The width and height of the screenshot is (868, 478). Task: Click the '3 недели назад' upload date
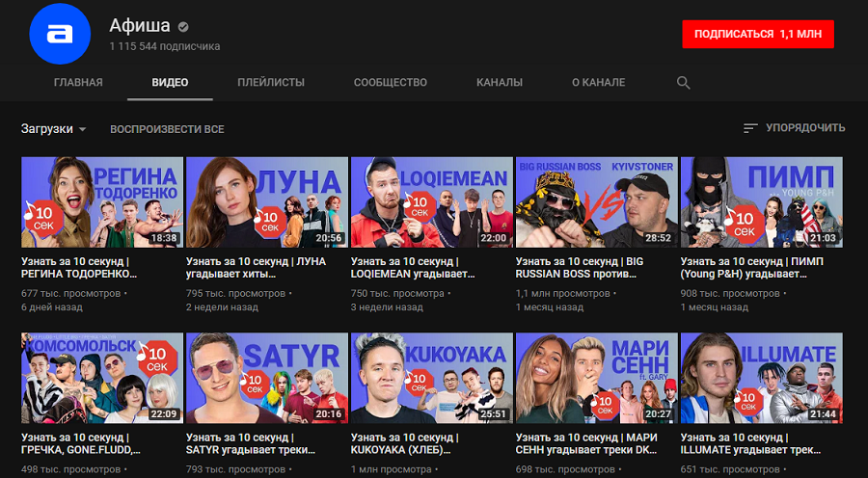tap(387, 307)
